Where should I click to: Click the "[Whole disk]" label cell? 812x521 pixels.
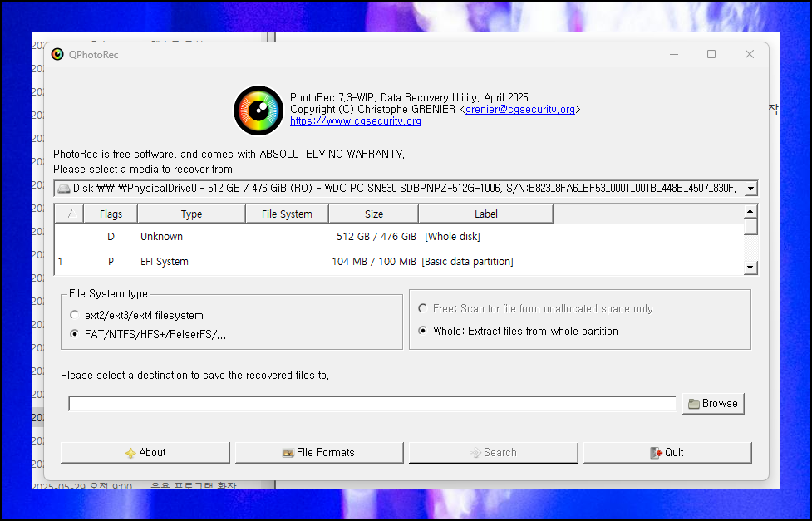coord(452,237)
